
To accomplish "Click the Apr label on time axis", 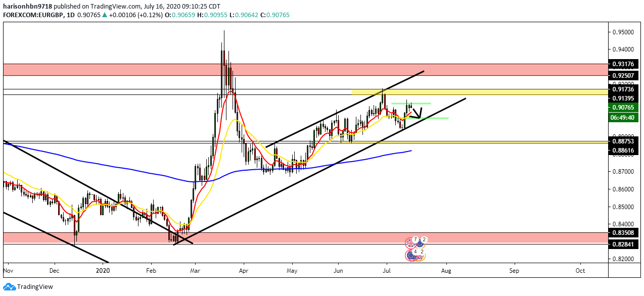I will point(244,271).
